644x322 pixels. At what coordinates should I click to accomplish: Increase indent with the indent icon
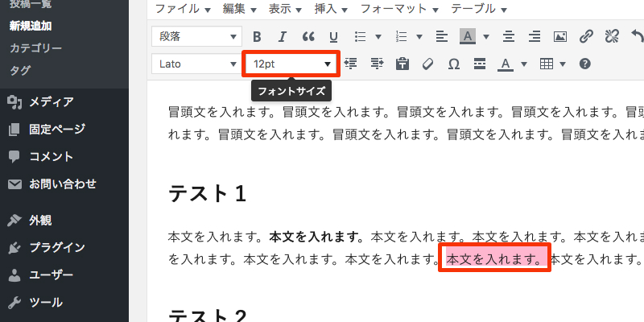click(x=377, y=64)
